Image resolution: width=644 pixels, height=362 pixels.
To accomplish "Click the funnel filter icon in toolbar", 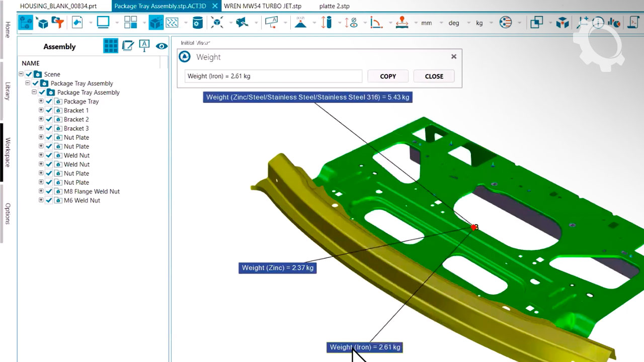I will click(58, 23).
